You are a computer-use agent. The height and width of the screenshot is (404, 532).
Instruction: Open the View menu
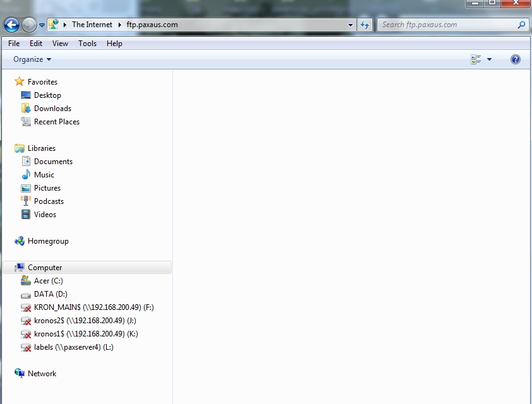tap(60, 44)
